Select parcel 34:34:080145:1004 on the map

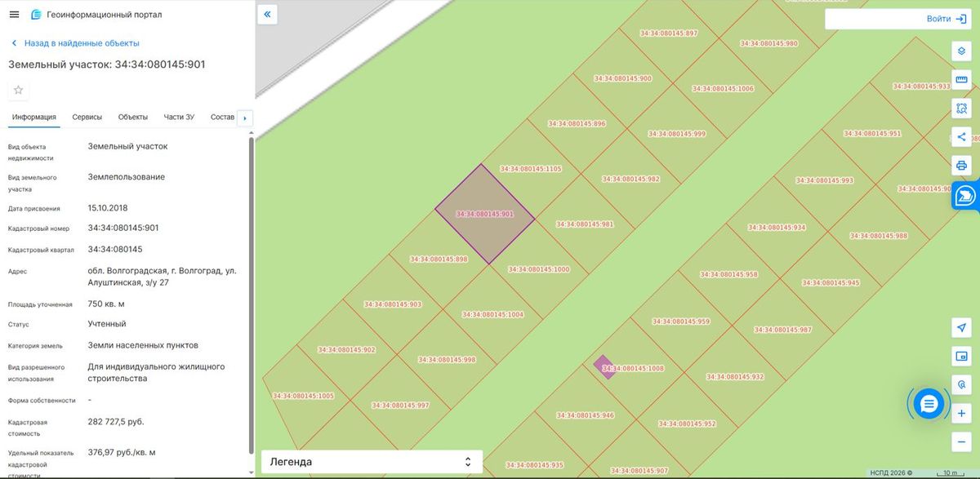(x=492, y=314)
